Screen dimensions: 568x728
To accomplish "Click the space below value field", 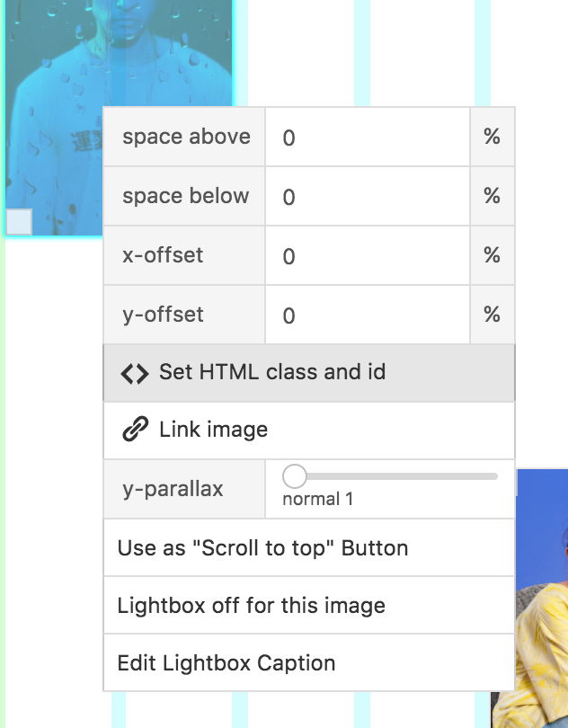I will [367, 197].
